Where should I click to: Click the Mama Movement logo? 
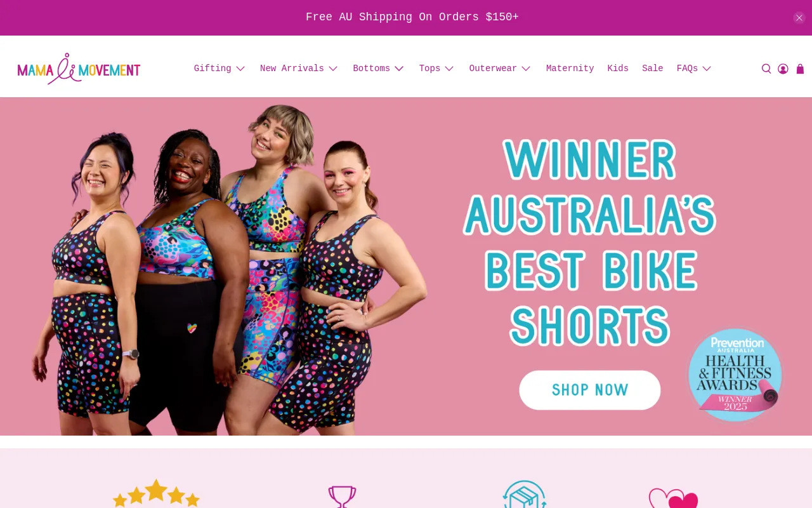79,69
